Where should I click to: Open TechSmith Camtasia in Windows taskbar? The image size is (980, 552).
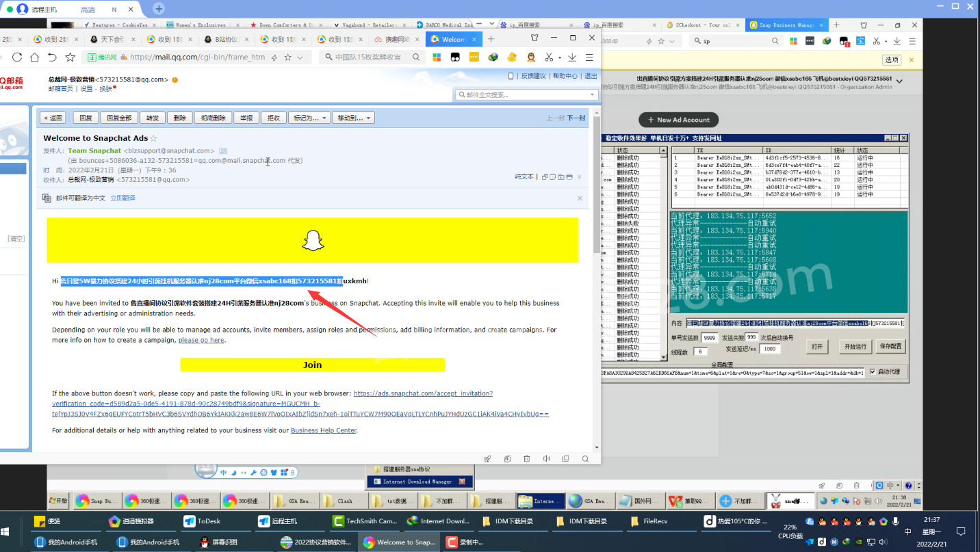click(365, 521)
